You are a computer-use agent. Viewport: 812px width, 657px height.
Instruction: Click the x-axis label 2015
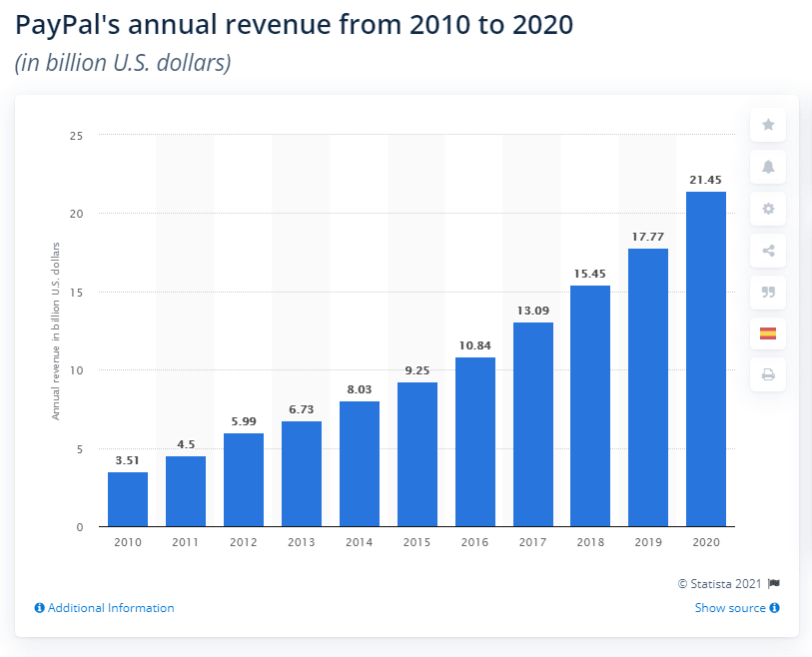click(416, 542)
